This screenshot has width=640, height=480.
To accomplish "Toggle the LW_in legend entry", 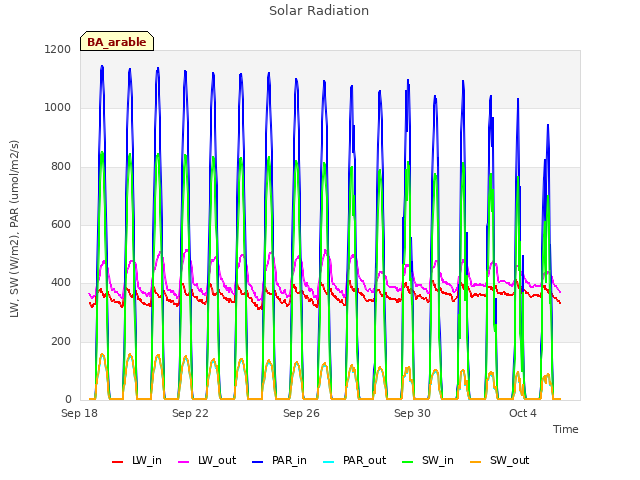I will pyautogui.click(x=137, y=460).
